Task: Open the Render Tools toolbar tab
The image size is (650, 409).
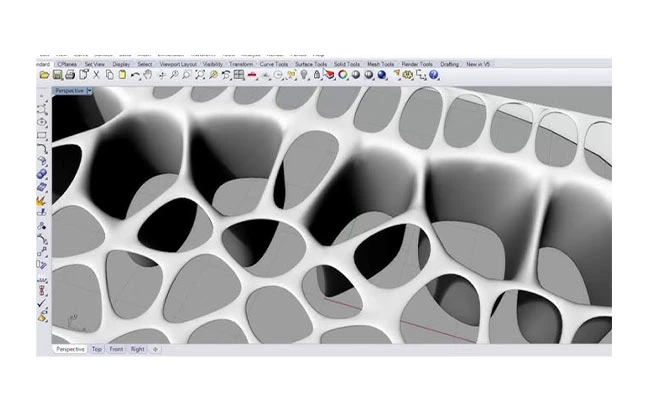Action: pos(417,64)
